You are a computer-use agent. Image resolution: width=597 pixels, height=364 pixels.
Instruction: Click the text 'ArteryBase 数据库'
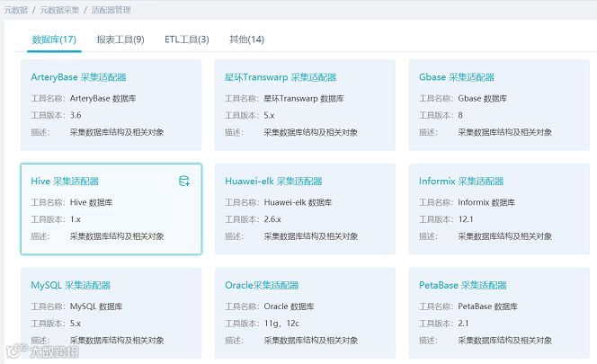(102, 99)
